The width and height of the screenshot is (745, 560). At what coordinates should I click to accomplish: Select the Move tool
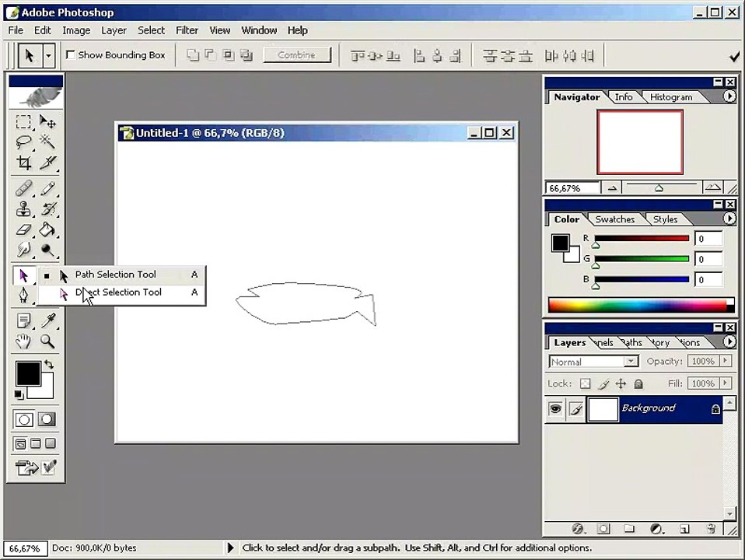point(47,122)
